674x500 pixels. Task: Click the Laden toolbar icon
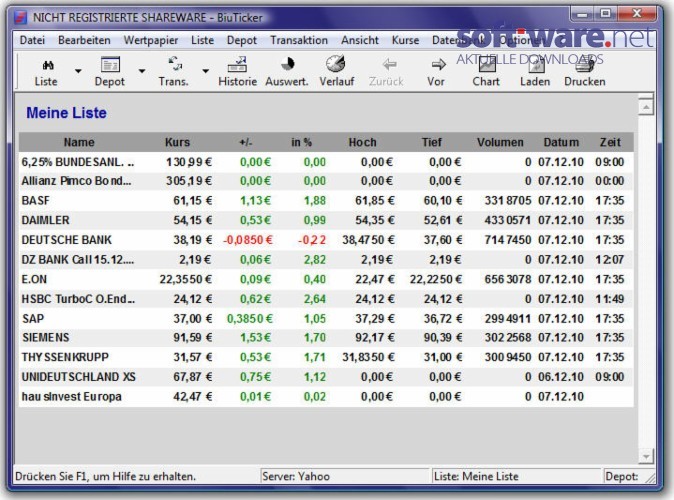click(x=536, y=64)
